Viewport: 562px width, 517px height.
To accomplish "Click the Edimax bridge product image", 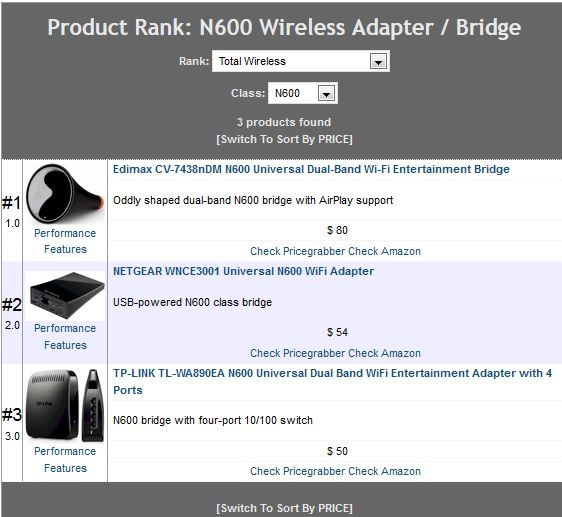I will pyautogui.click(x=65, y=194).
